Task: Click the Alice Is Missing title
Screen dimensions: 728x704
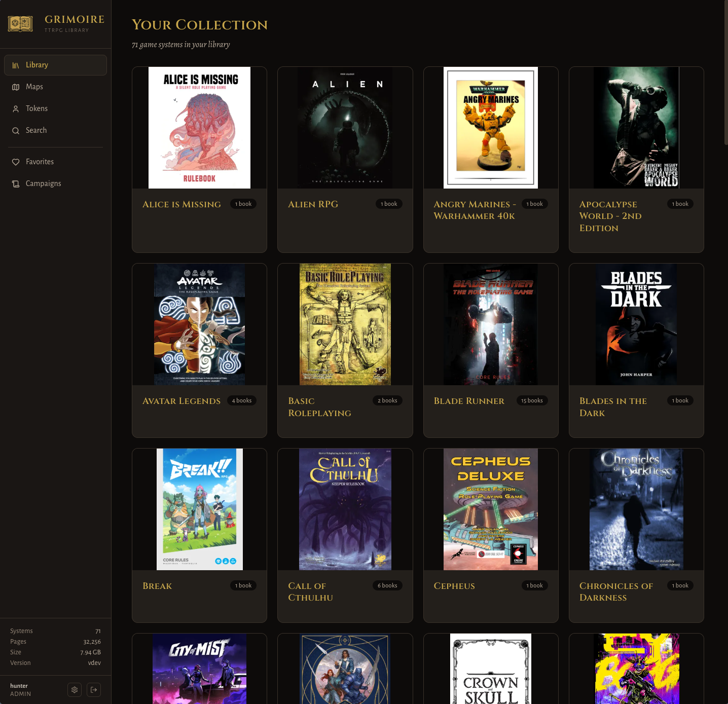Action: pyautogui.click(x=181, y=204)
